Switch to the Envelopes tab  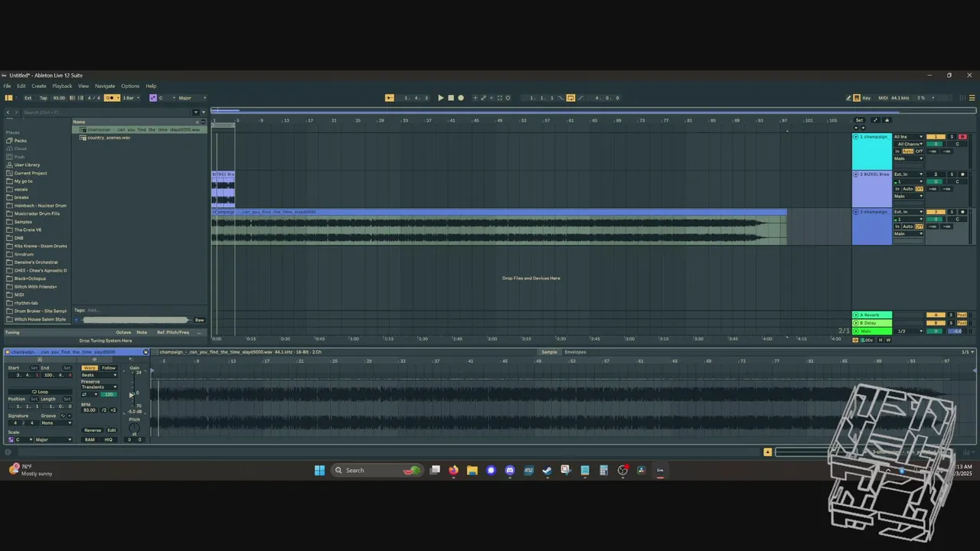575,352
